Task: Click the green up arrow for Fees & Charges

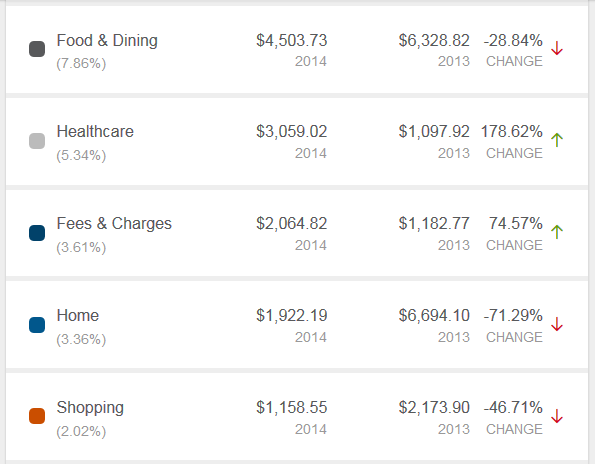Action: click(557, 232)
